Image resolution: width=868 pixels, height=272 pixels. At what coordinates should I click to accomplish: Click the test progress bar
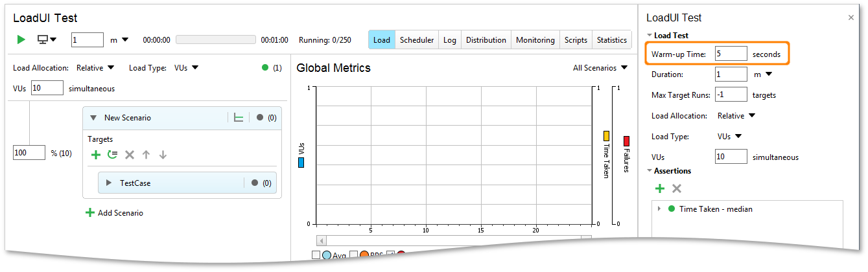click(216, 40)
